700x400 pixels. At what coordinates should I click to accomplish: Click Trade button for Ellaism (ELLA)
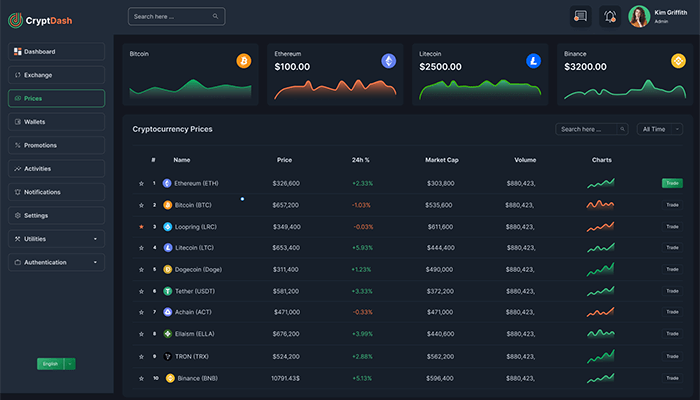(672, 333)
